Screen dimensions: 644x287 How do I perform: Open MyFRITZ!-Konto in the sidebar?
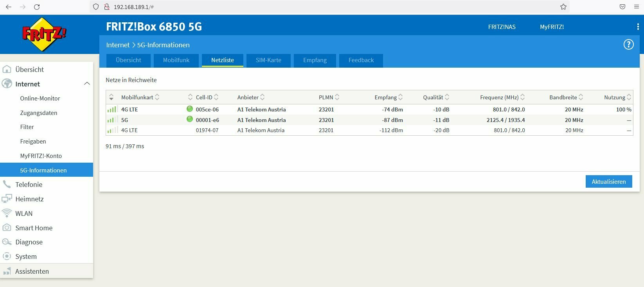tap(41, 156)
